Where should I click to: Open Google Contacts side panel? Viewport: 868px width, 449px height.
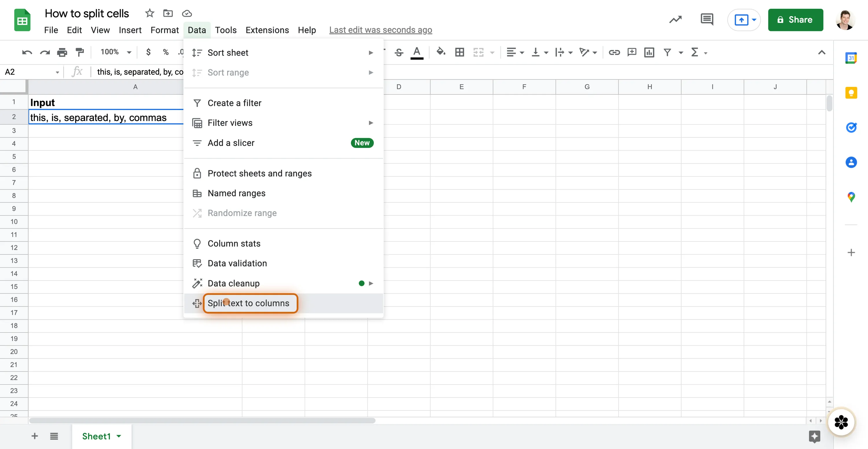(851, 162)
